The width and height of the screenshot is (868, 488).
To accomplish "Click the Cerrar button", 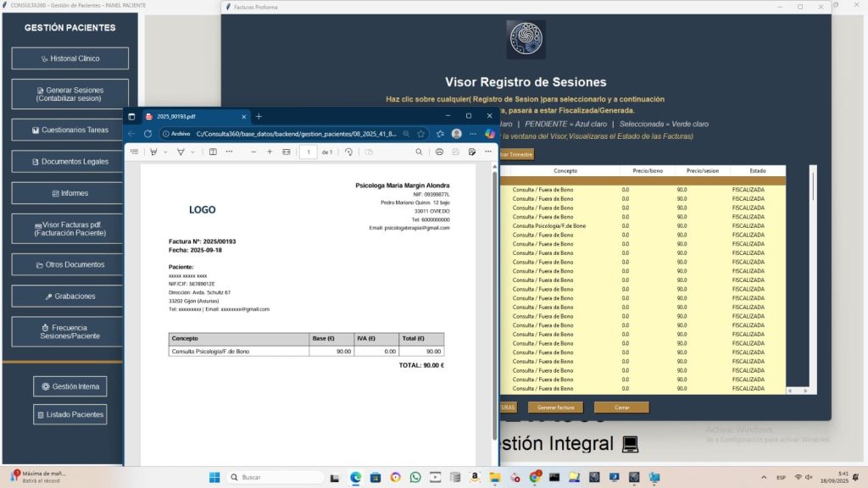I will (621, 408).
